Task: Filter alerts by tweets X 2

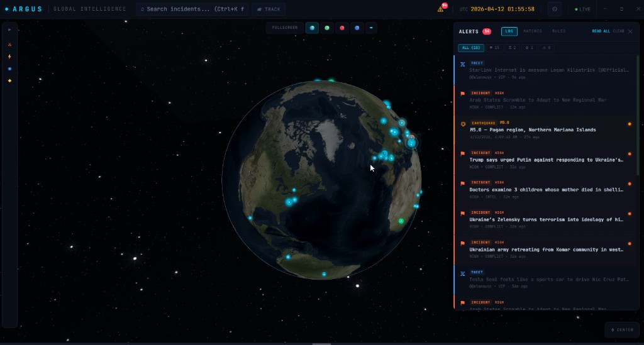Action: click(x=512, y=48)
